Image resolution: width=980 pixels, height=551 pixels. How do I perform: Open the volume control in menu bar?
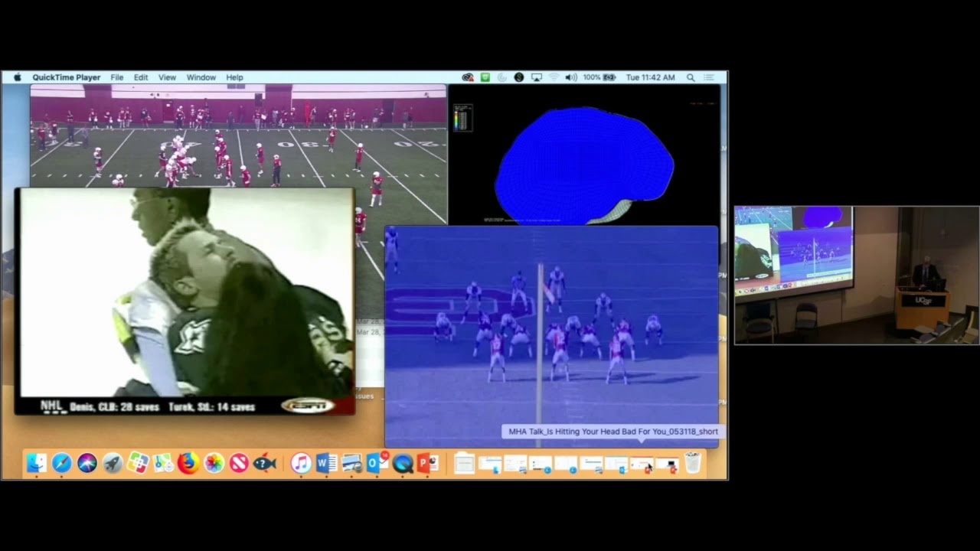point(570,77)
